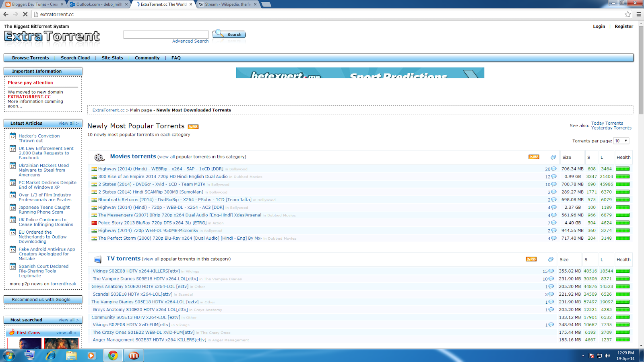Viewport: 644px width, 362px height.
Task: Click the TV icon beside TV torrents
Action: click(x=98, y=259)
